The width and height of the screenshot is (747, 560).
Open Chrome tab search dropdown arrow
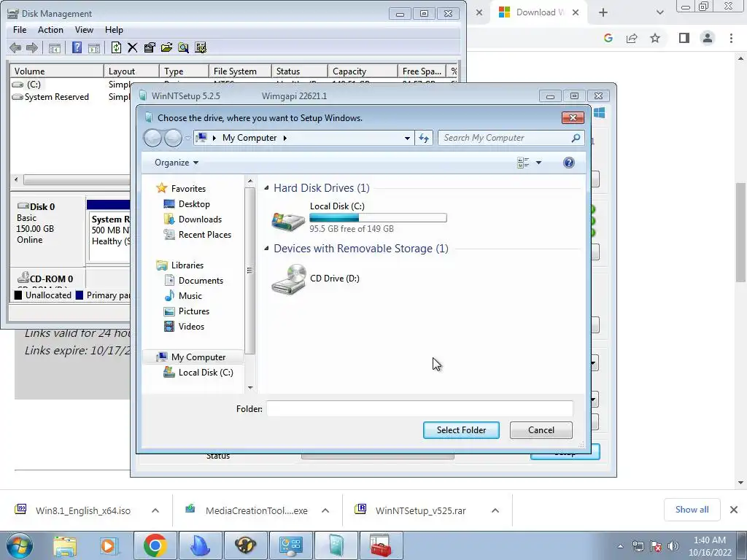point(659,12)
